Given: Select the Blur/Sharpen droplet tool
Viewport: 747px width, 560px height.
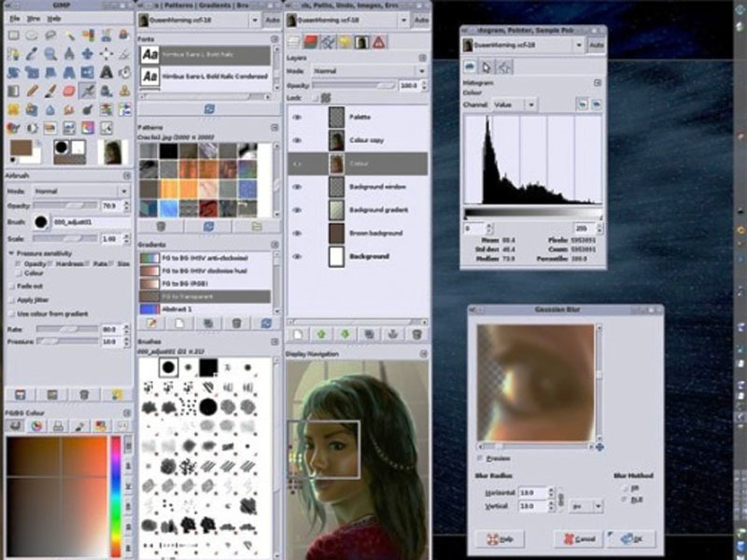Looking at the screenshot, I should tap(50, 109).
